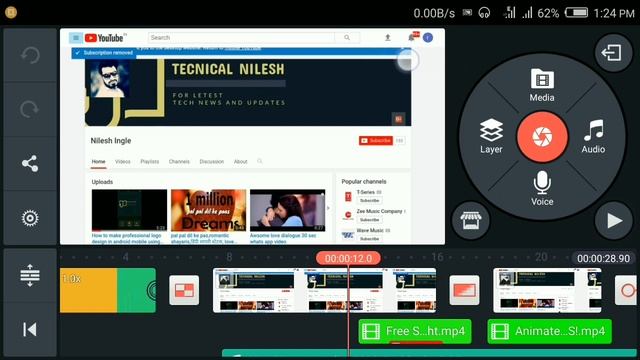Tap the battery status icon
Screen dimensions: 640x360
pyautogui.click(x=576, y=13)
